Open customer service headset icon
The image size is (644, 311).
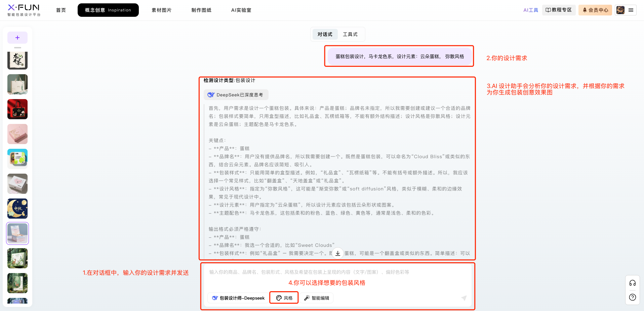pos(632,283)
